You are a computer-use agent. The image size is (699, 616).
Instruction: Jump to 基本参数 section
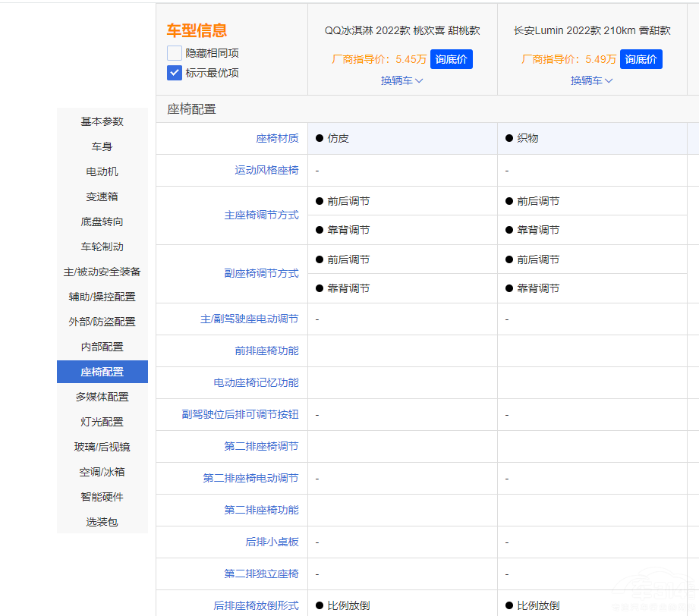pyautogui.click(x=102, y=121)
